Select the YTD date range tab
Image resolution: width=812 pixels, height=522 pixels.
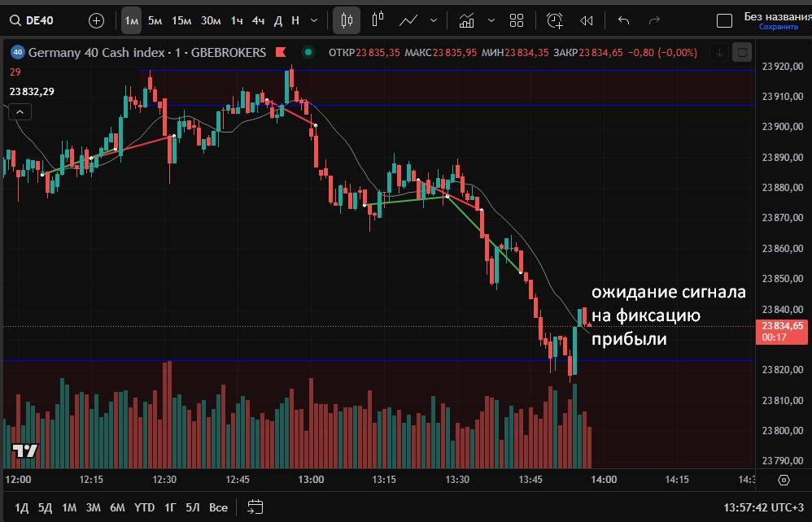(144, 507)
